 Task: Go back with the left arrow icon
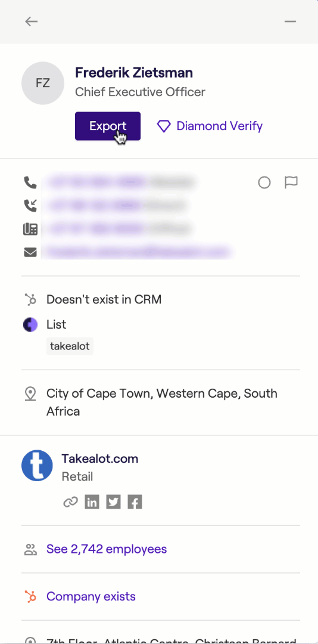(31, 21)
